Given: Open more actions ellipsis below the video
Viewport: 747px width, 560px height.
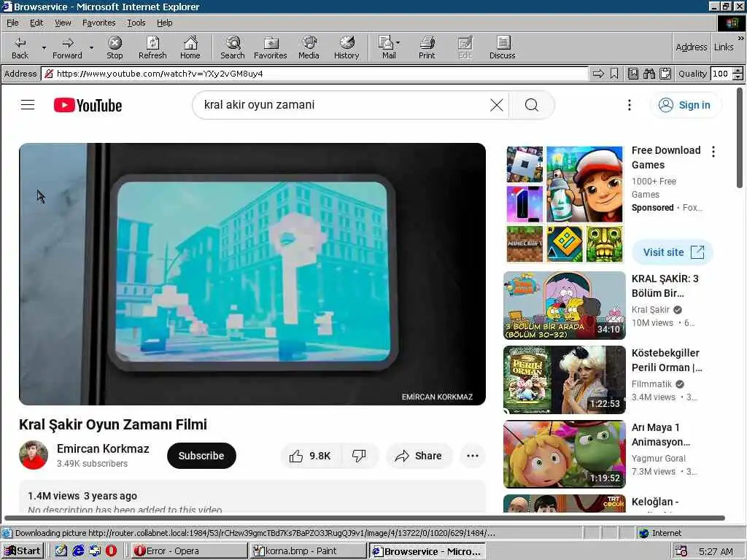Looking at the screenshot, I should pos(473,456).
